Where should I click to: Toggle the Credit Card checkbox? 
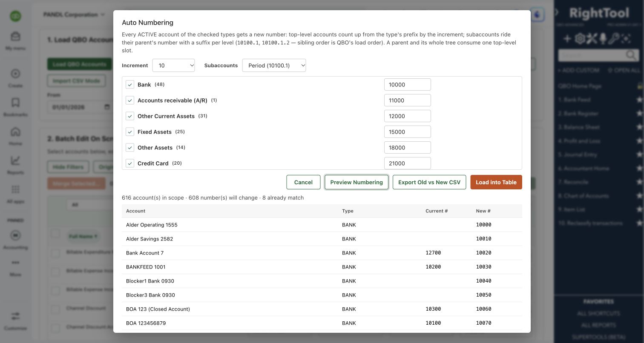[x=130, y=163]
